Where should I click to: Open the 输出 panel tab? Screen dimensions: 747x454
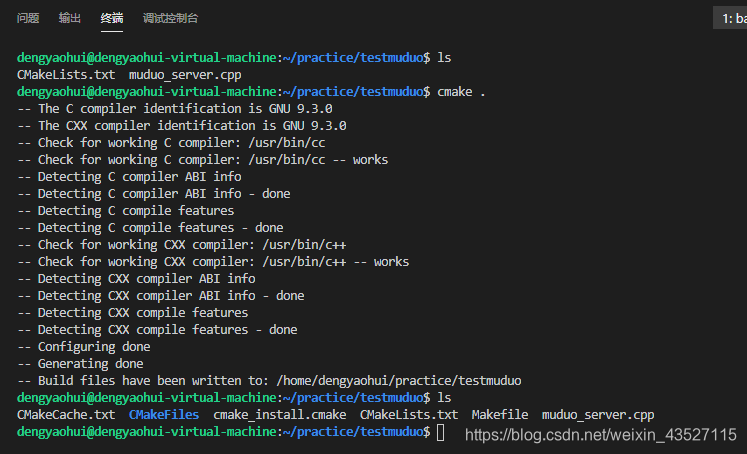(x=70, y=18)
